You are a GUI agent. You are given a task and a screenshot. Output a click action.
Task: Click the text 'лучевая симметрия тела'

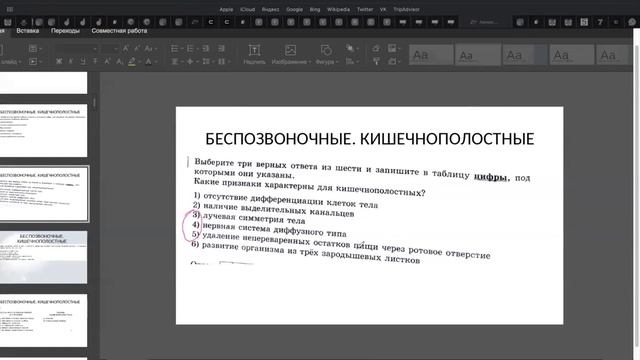[254, 218]
